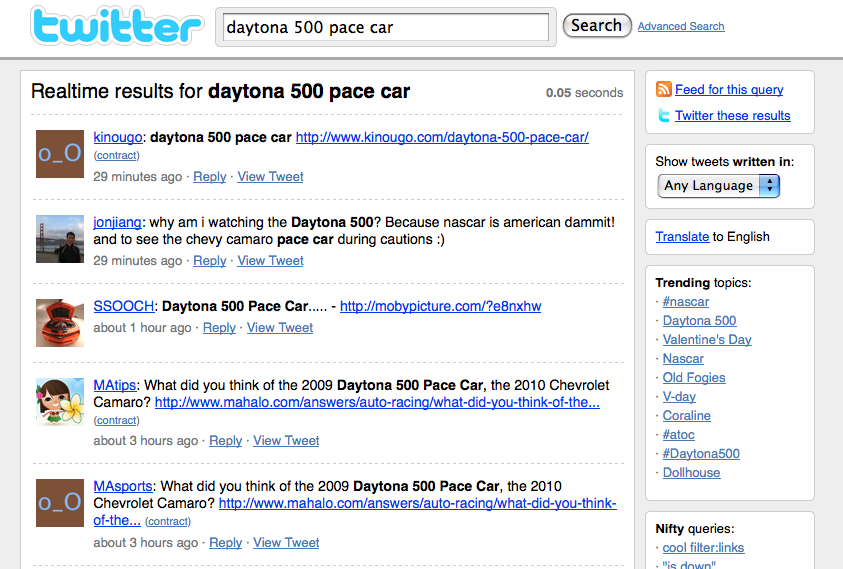Open jonjiang username link
This screenshot has height=569, width=843.
click(x=118, y=222)
